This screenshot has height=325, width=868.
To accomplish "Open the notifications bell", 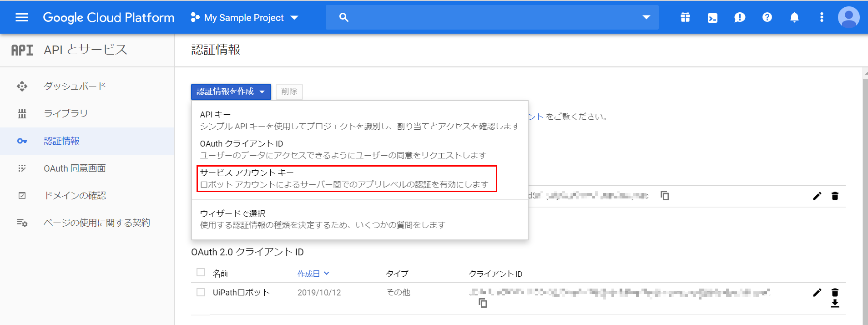I will [794, 17].
